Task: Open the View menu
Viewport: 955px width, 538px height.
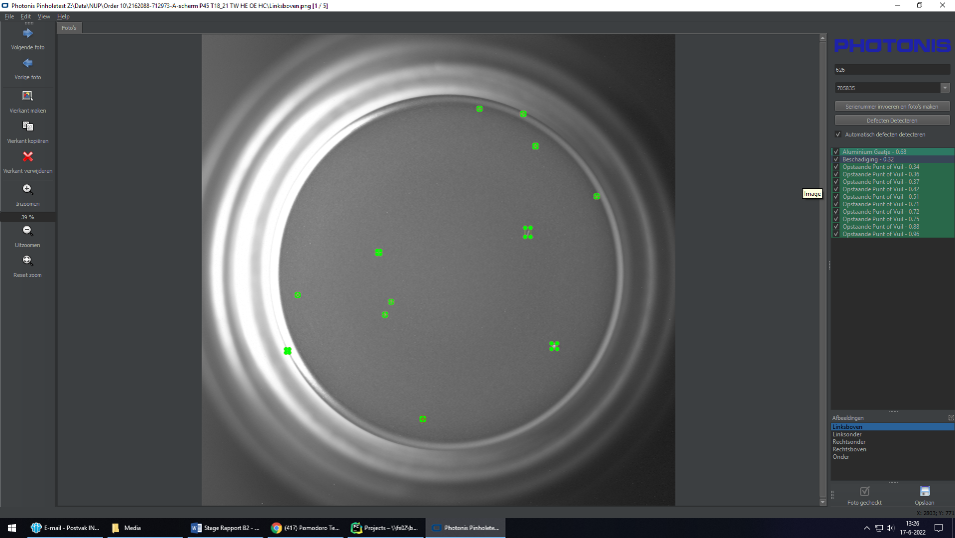Action: 43,16
